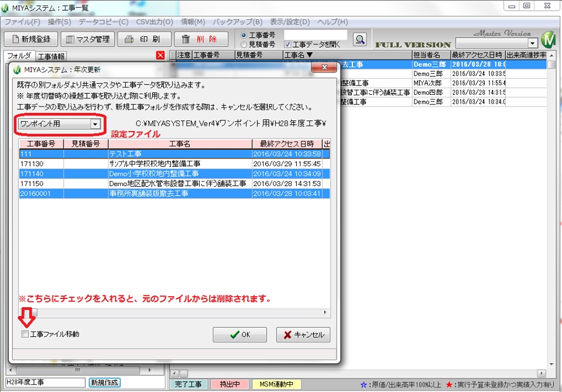Open the ヘルプ(H) menu

pos(333,22)
